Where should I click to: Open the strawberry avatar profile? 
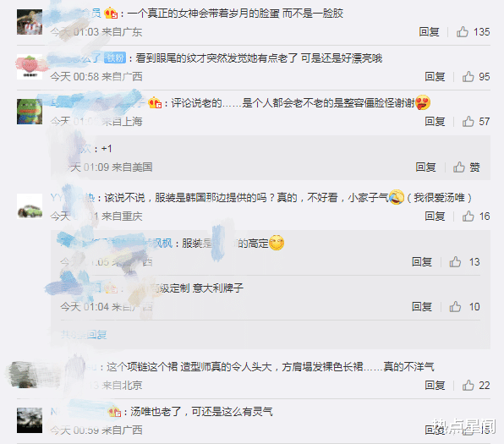click(x=30, y=67)
